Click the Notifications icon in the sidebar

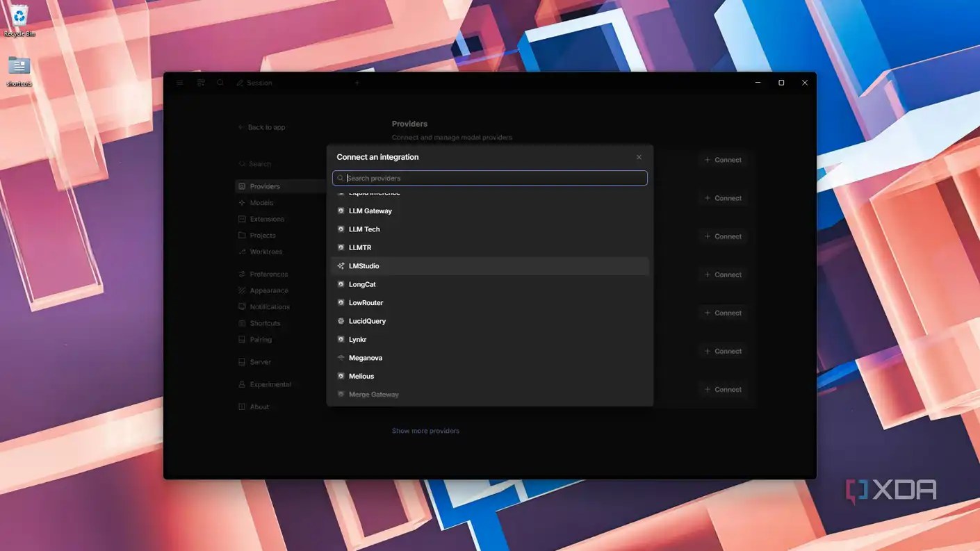tap(242, 306)
